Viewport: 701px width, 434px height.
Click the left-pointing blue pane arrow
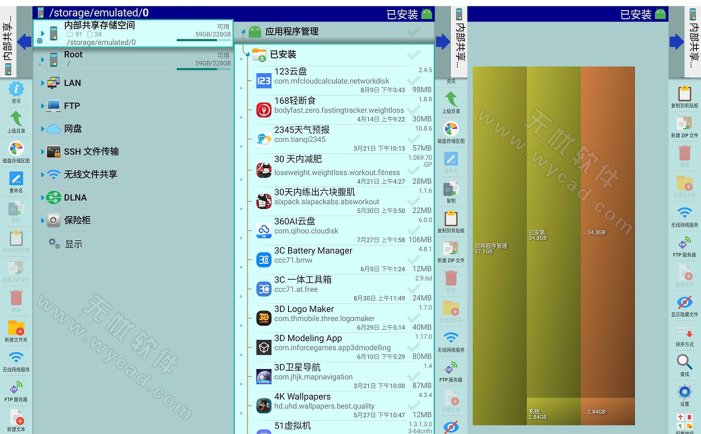coord(24,42)
